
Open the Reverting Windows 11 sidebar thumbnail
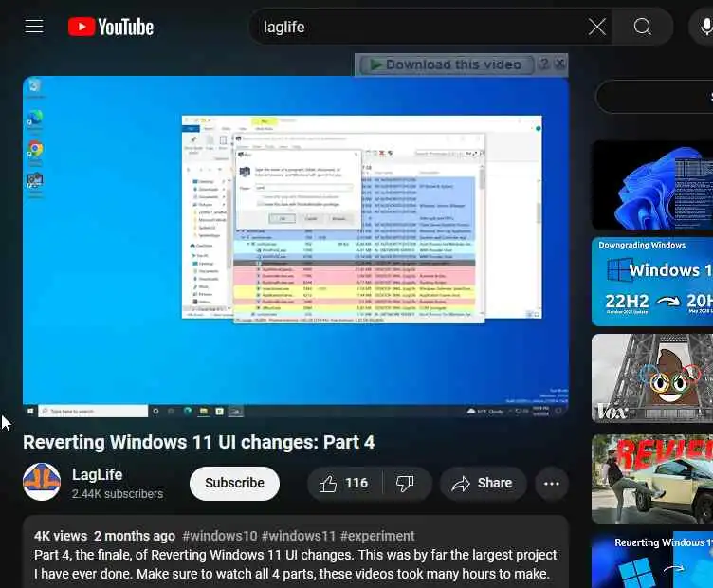652,560
